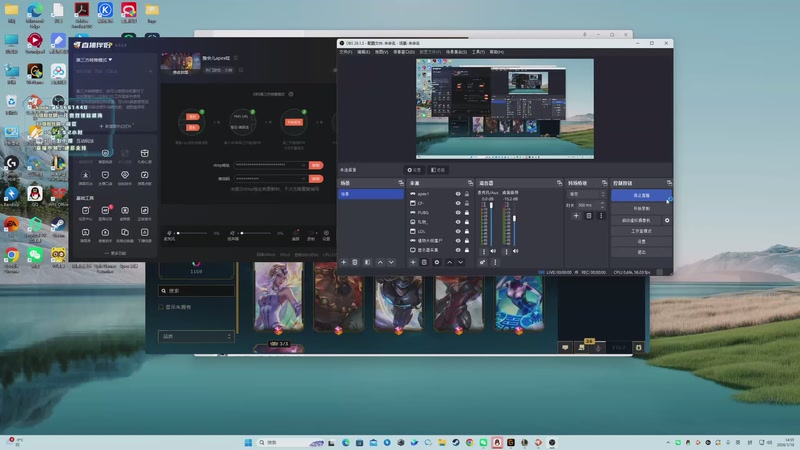Delete the selected source in OBS
The image size is (800, 450).
pyautogui.click(x=424, y=262)
